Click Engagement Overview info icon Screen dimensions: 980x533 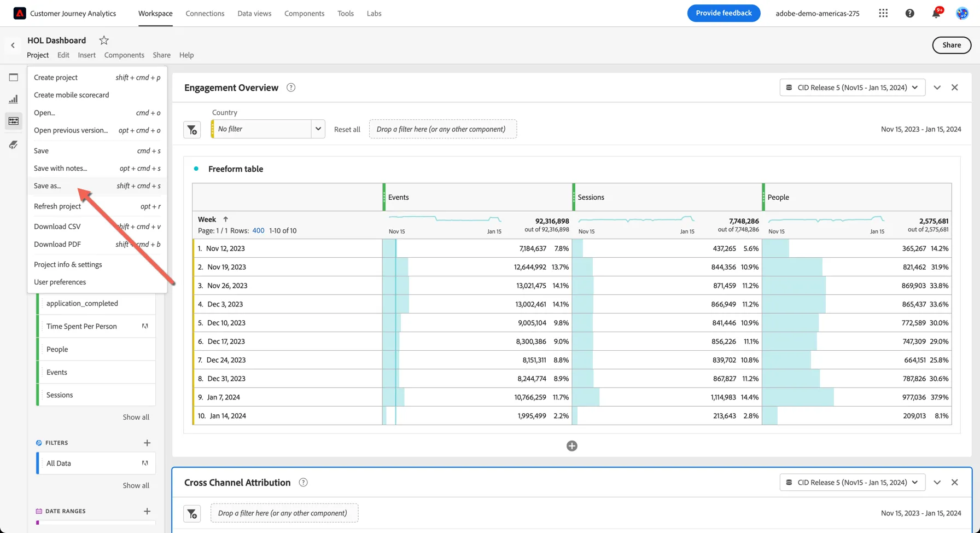point(291,88)
